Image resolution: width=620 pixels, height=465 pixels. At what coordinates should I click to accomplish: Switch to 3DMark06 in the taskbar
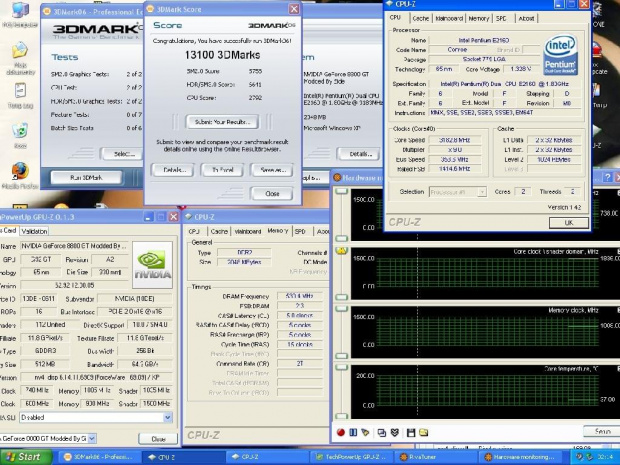pos(99,457)
